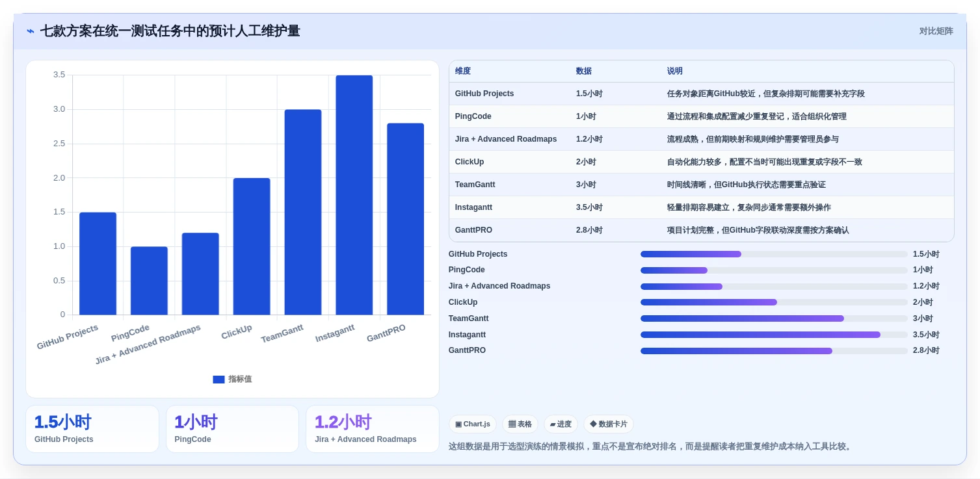Click the footer note starting with 这组数据是用于选型演练
The image size is (980, 479).
(650, 447)
